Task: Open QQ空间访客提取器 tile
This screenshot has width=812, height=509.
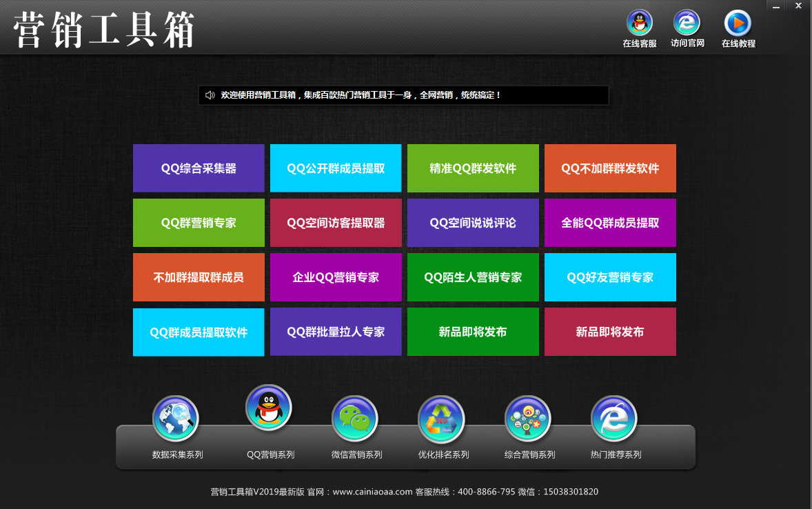Action: (336, 223)
